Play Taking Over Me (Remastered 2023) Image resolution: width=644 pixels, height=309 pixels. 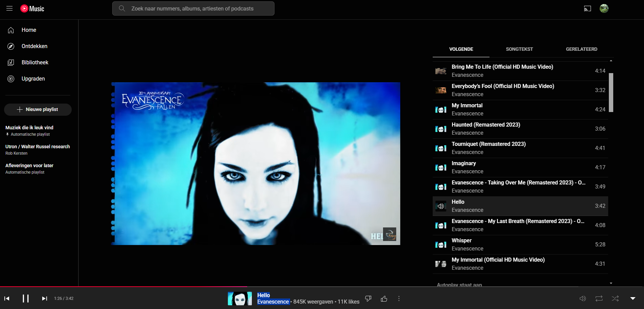[x=520, y=187]
